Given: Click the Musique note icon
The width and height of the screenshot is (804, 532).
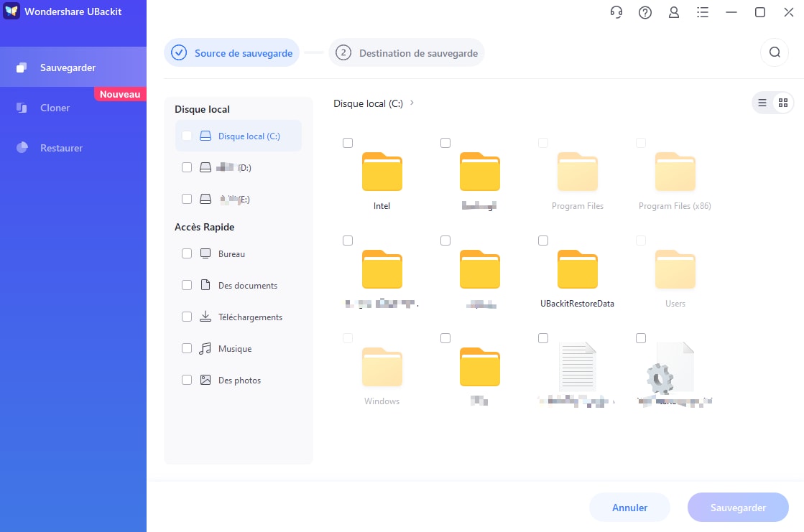Looking at the screenshot, I should tap(205, 348).
